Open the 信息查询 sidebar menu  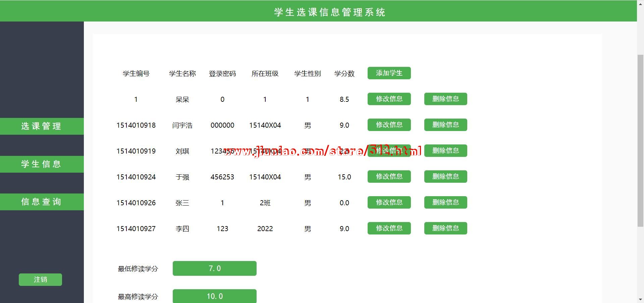tap(42, 202)
